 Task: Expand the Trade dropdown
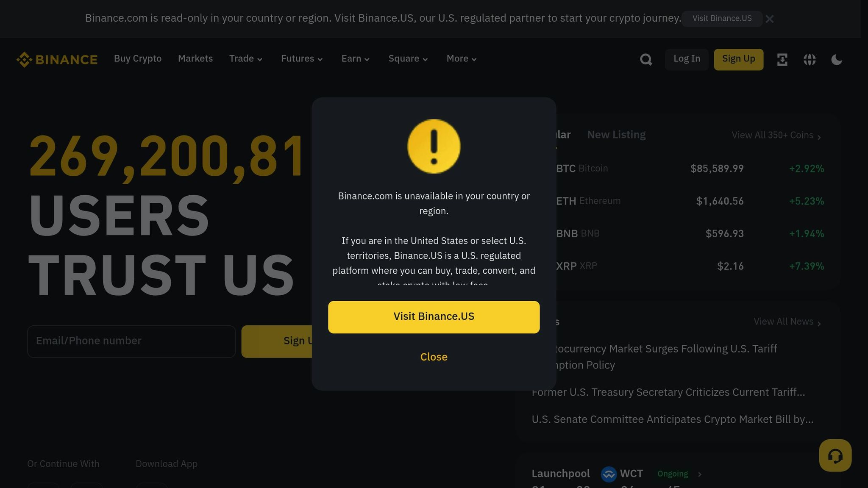coord(246,59)
